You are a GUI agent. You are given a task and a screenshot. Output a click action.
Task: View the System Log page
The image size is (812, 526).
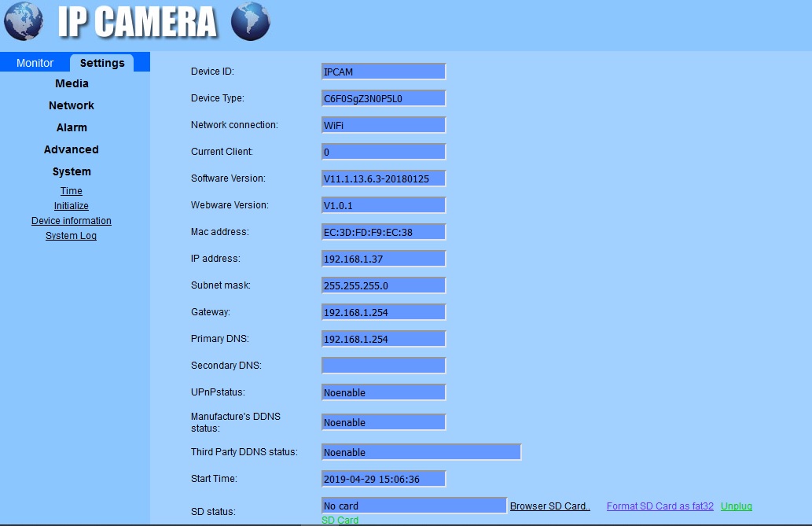(72, 236)
